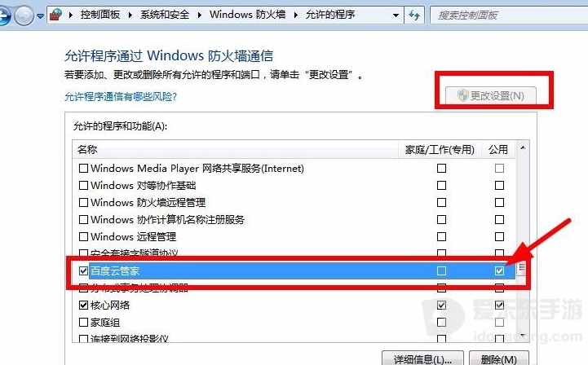Select the 家庭组 row text
588x365 pixels.
(105, 323)
